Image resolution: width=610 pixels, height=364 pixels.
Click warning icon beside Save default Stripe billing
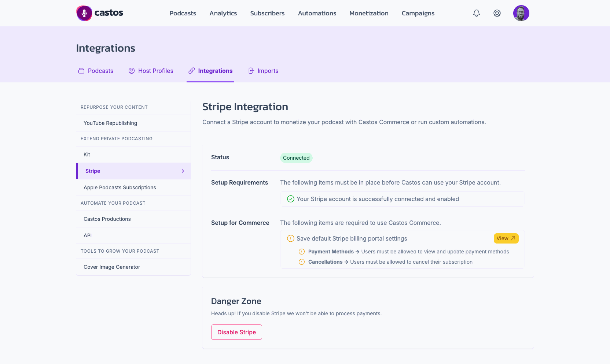click(291, 238)
